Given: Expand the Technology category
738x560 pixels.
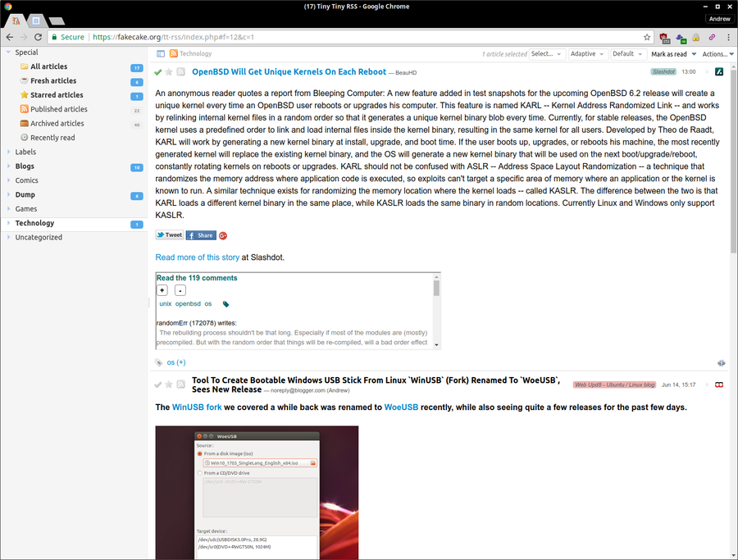Looking at the screenshot, I should [x=8, y=222].
